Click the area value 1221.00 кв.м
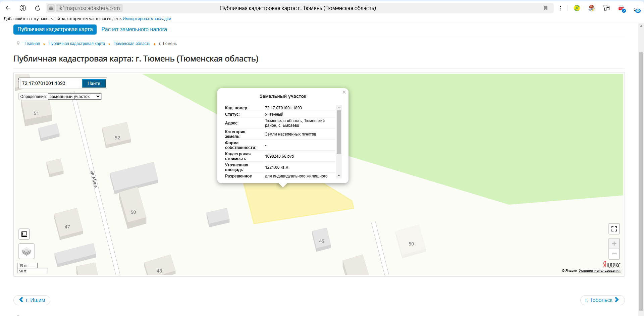 tap(277, 167)
